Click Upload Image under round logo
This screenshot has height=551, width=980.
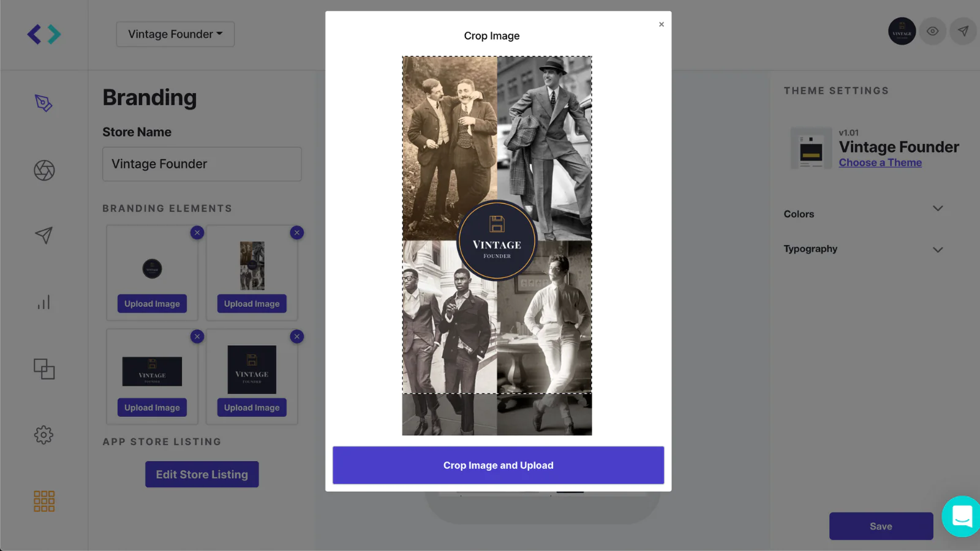[152, 304]
